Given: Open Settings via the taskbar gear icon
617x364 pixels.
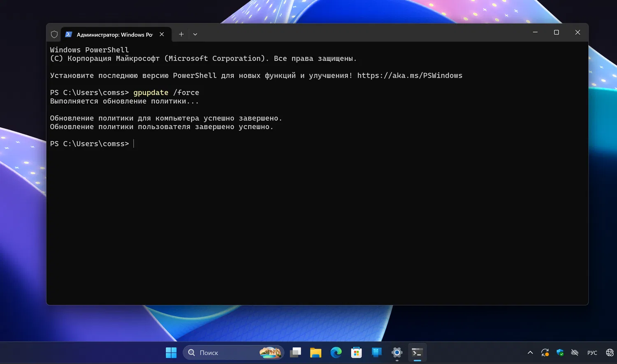Looking at the screenshot, I should pos(397,352).
